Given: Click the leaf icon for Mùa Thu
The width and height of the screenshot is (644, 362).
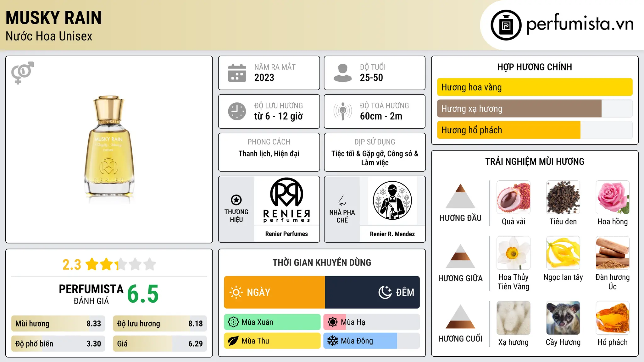Looking at the screenshot, I should (x=233, y=341).
